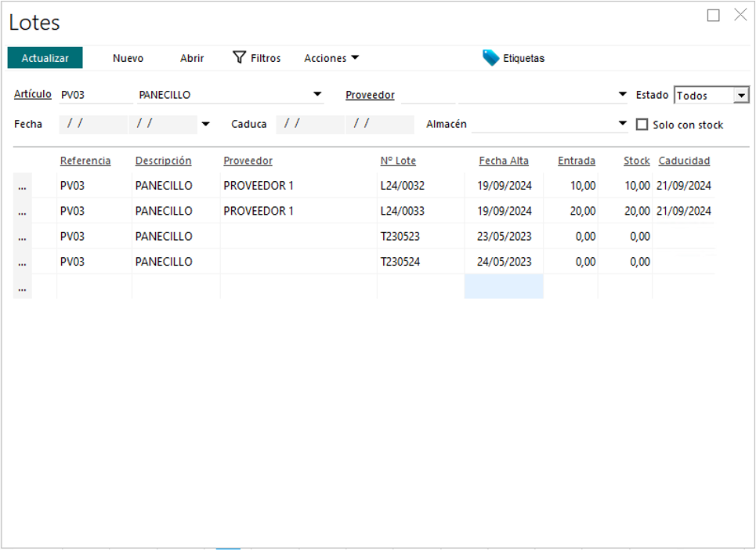Image resolution: width=756 pixels, height=551 pixels.
Task: Click the 23/05/2023 Fecha Alta cell
Action: pyautogui.click(x=504, y=237)
